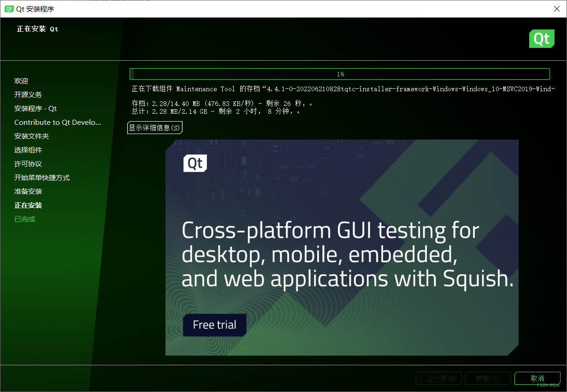Select the 安装文件夹 sidebar step
Image resolution: width=567 pixels, height=392 pixels.
(31, 136)
